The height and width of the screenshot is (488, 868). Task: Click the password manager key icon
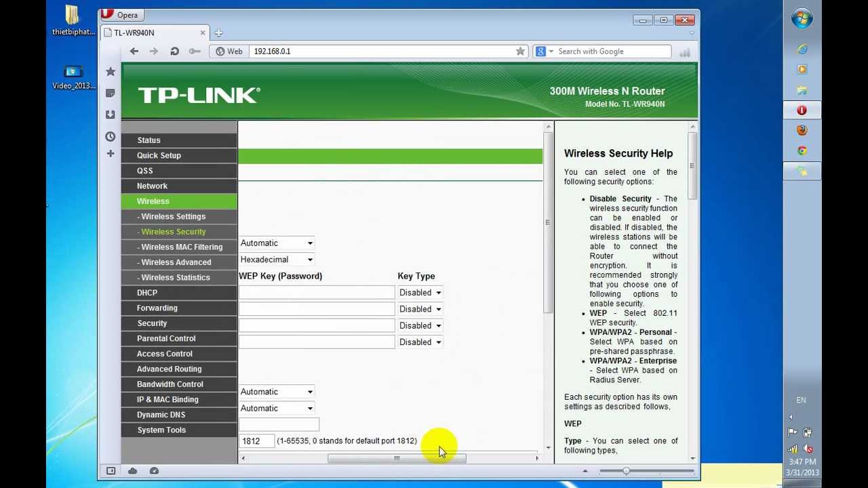[195, 52]
